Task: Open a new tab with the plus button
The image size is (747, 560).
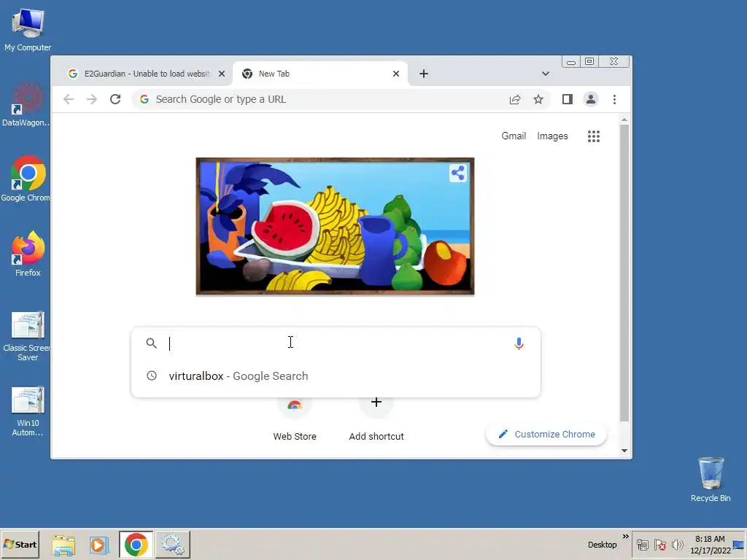Action: [424, 74]
